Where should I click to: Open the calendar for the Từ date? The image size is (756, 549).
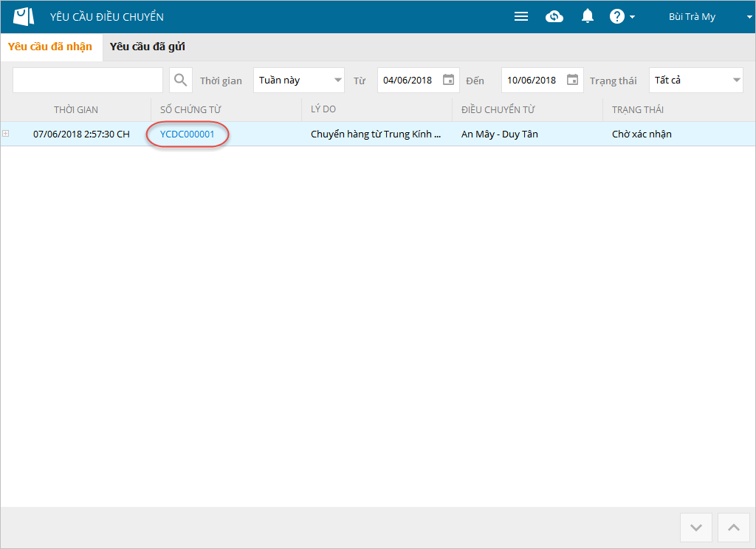tap(448, 80)
